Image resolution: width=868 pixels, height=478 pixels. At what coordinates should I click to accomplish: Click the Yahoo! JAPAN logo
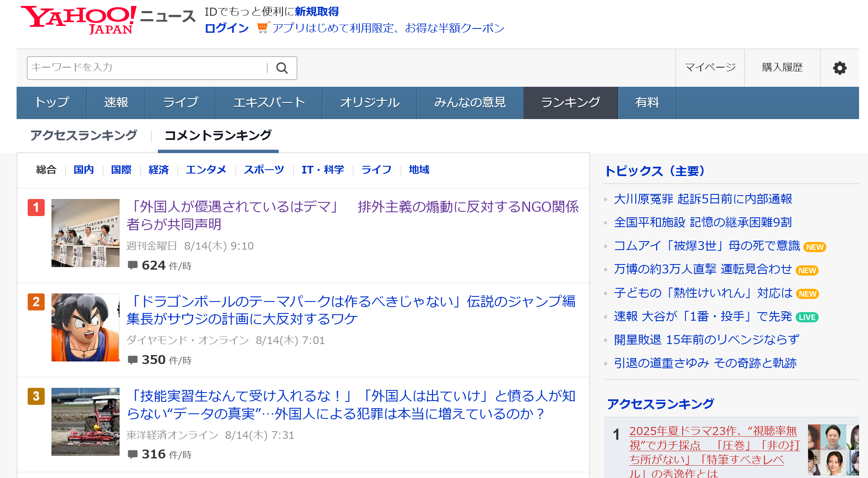(x=79, y=20)
